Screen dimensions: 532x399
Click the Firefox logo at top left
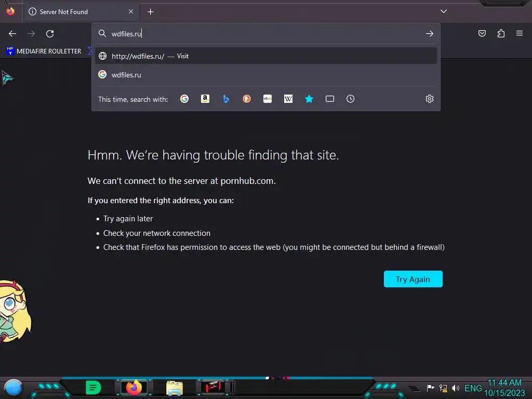10,11
